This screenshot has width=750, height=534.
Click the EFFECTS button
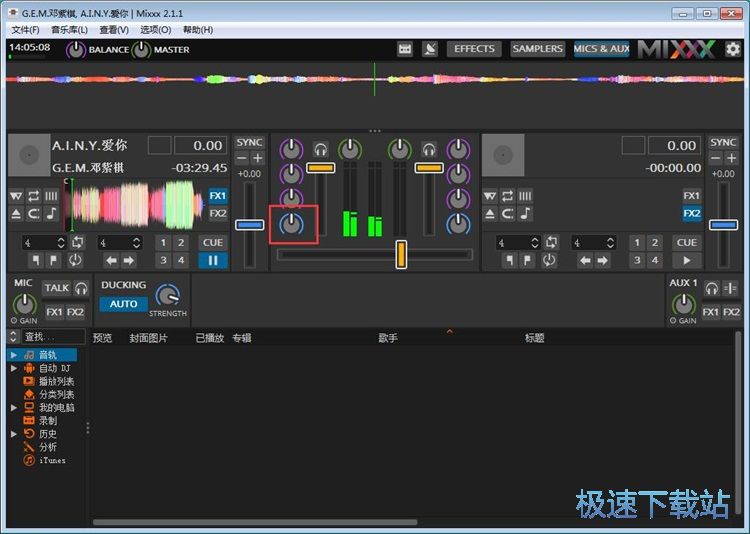point(474,49)
